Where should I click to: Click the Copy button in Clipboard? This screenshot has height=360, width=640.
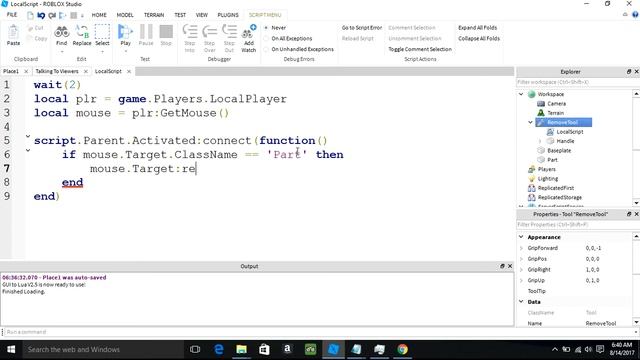point(37,38)
